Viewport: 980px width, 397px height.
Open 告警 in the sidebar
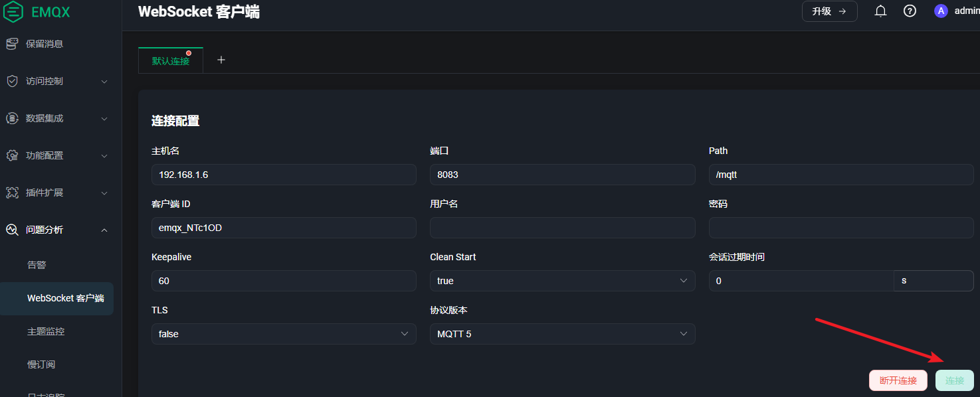pos(37,265)
